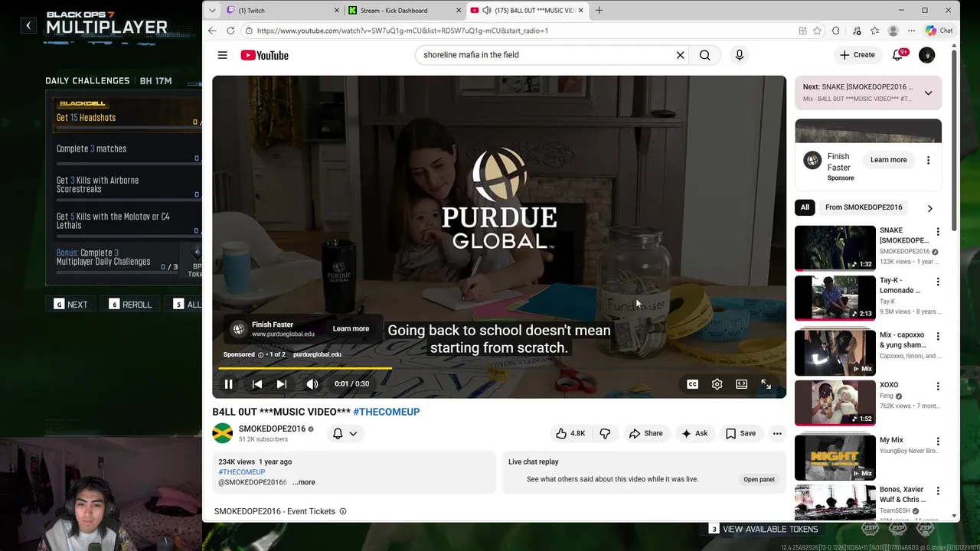This screenshot has height=551, width=980.
Task: Open YouTube notifications bell with 9+ badge
Action: click(x=898, y=55)
